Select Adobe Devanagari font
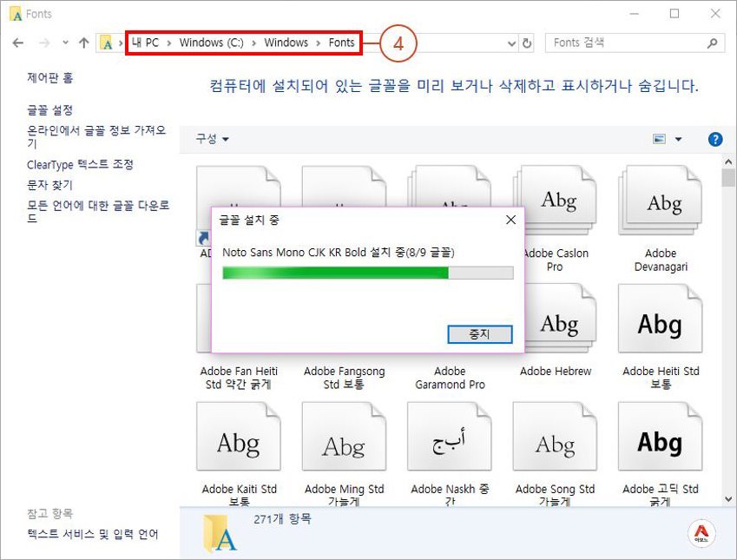 click(x=661, y=219)
